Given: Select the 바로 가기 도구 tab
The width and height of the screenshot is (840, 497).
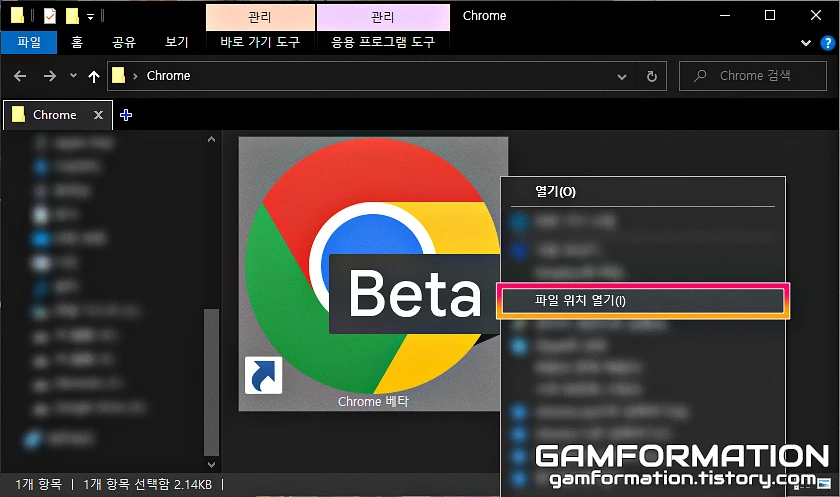Looking at the screenshot, I should point(260,42).
